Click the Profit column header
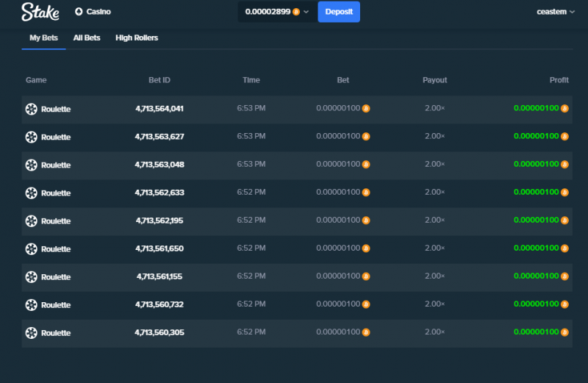Viewport: 588px width, 383px height. click(x=559, y=80)
